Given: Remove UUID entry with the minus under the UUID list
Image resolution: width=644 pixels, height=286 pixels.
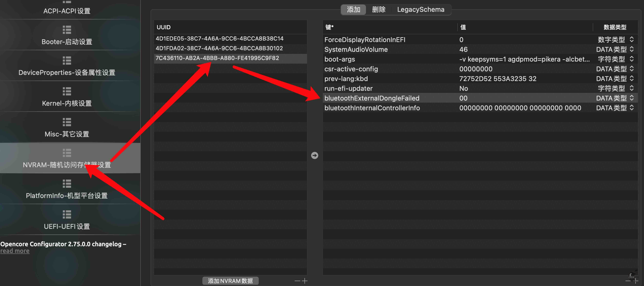Looking at the screenshot, I should (297, 281).
